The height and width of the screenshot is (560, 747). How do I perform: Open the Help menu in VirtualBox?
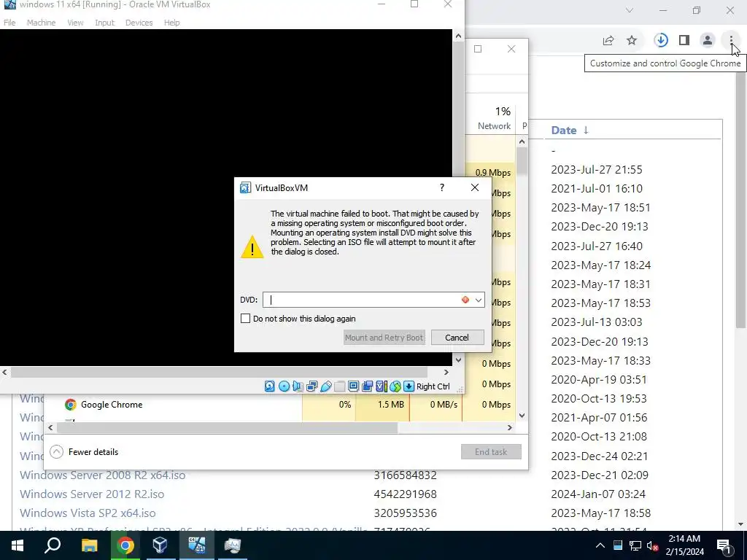point(172,23)
